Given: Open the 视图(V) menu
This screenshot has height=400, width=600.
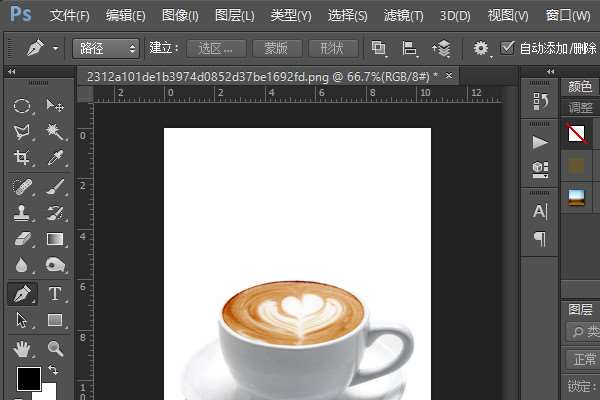Looking at the screenshot, I should pos(508,16).
